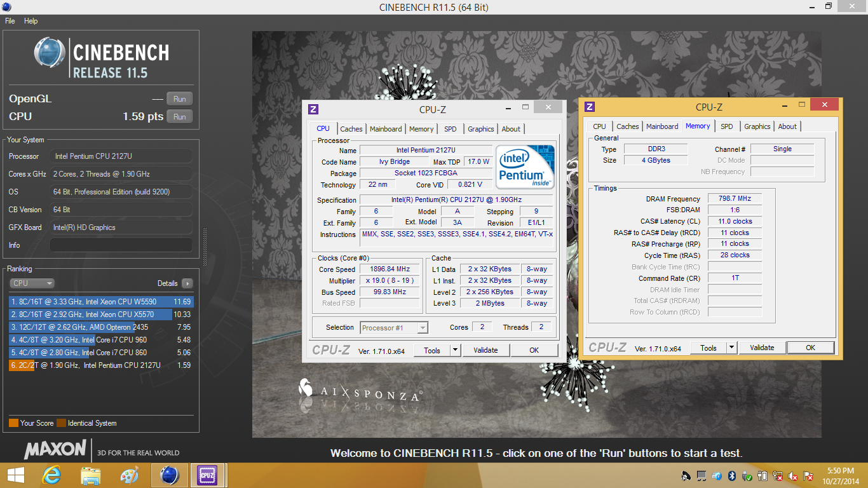Click the muted volume tray icon
This screenshot has width=868, height=488.
pyautogui.click(x=793, y=476)
